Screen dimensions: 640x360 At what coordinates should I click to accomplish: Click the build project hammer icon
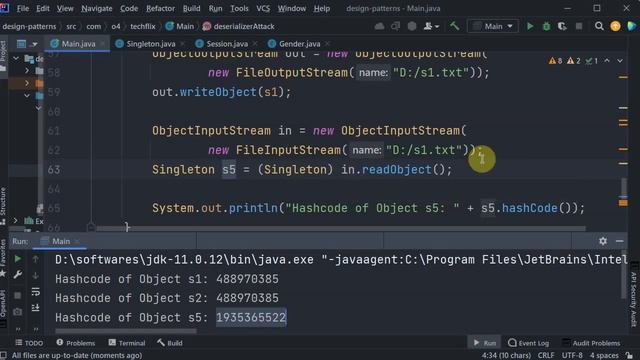coord(454,27)
